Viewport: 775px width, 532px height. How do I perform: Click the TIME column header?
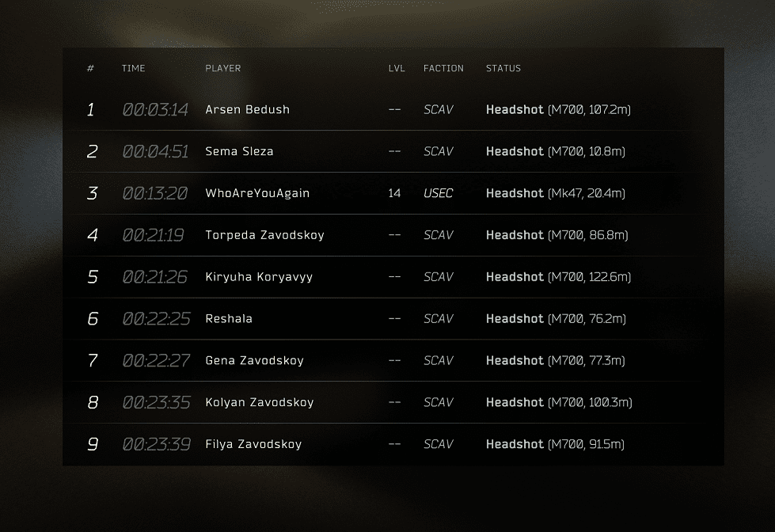(x=134, y=68)
